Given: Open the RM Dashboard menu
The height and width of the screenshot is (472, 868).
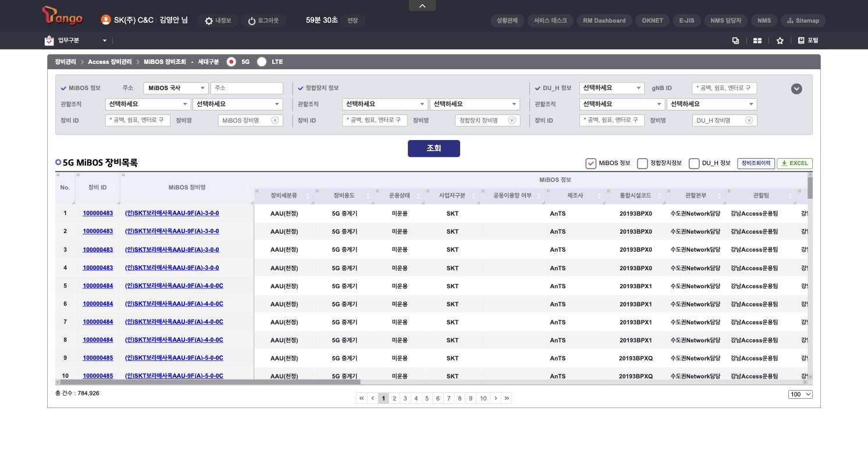Looking at the screenshot, I should (x=604, y=20).
